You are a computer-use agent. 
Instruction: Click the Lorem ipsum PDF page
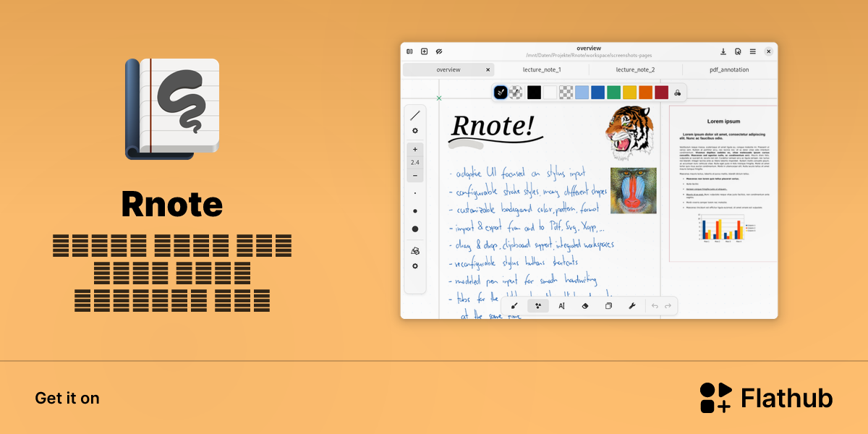[723, 184]
